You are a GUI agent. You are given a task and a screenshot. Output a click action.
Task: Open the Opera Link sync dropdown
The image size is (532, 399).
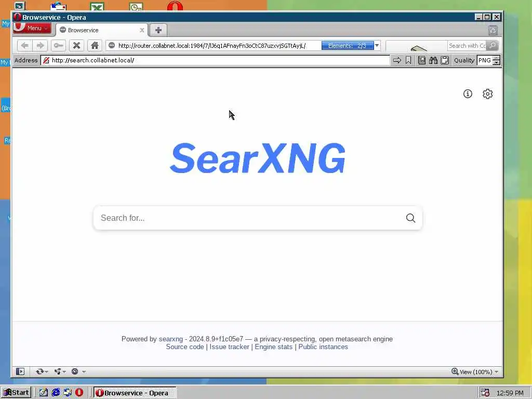(42, 371)
